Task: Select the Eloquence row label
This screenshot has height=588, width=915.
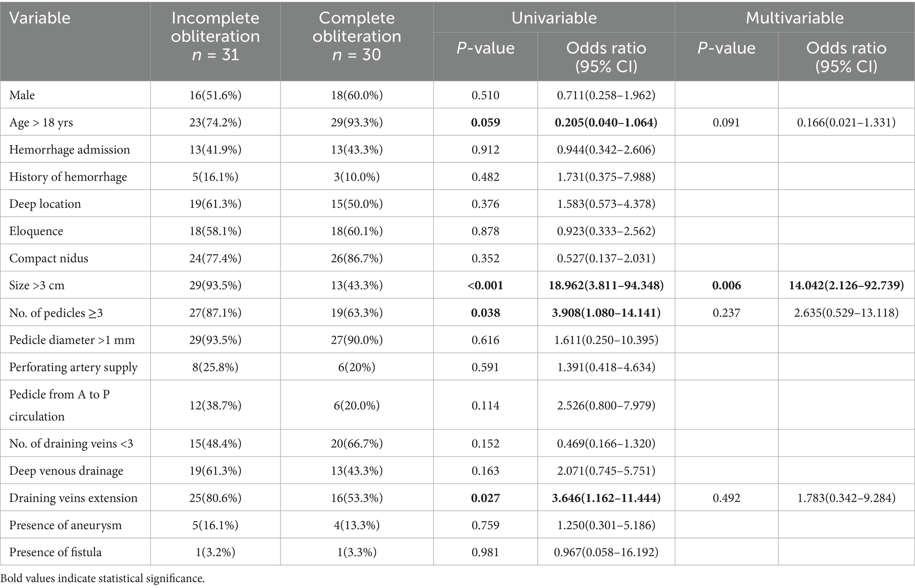Action: [36, 231]
